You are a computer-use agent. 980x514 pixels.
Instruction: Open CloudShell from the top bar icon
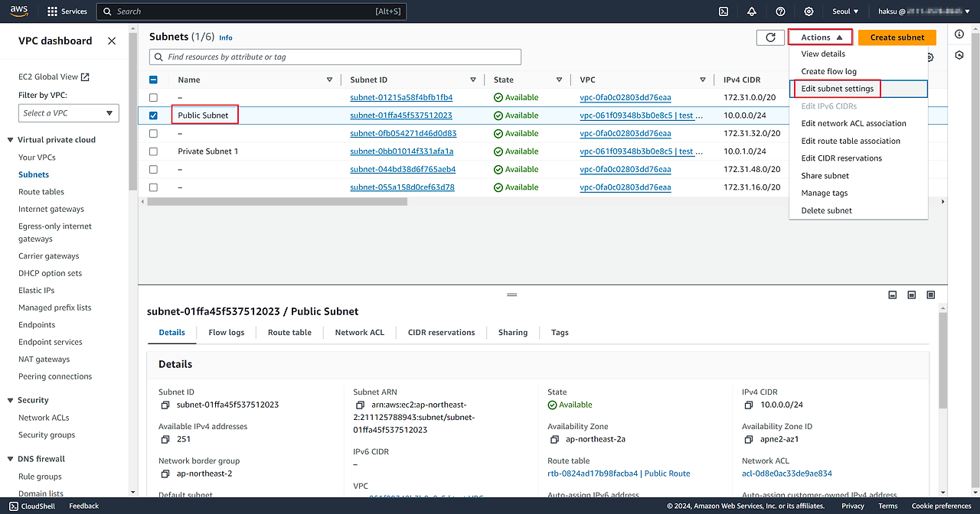pyautogui.click(x=724, y=11)
